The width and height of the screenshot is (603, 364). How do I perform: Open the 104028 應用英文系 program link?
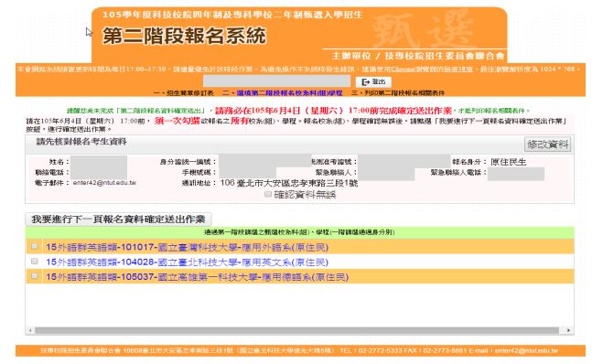187,262
